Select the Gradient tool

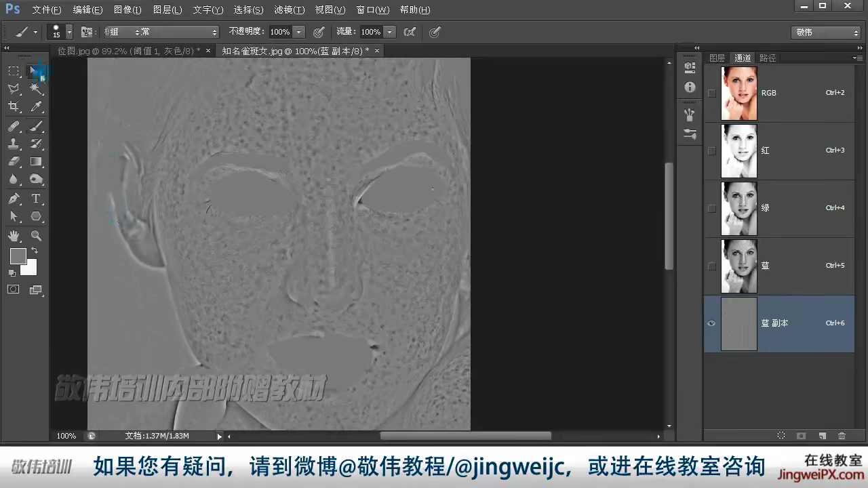(36, 161)
